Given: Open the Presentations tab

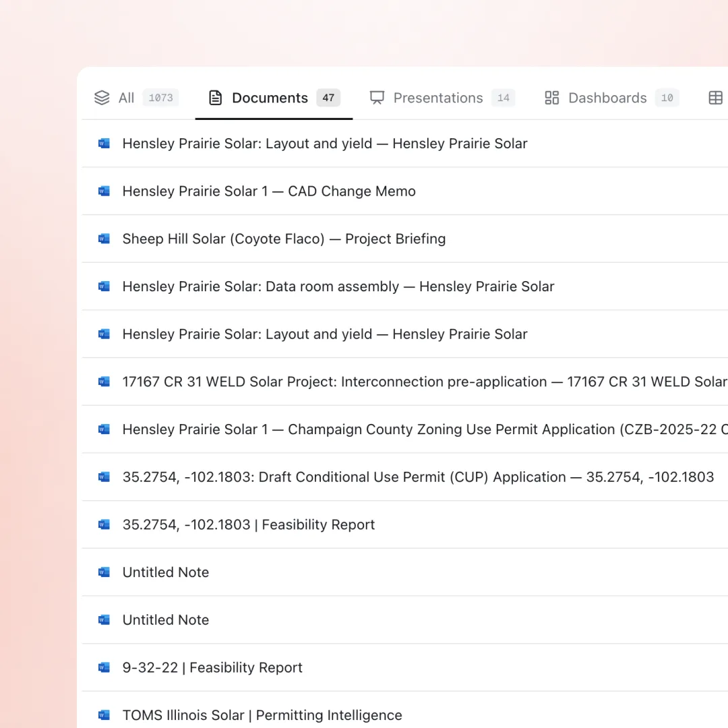Looking at the screenshot, I should point(442,98).
